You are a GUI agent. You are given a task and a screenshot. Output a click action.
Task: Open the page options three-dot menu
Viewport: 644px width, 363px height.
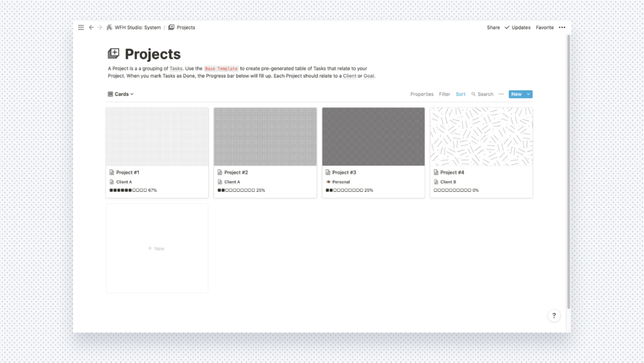562,28
